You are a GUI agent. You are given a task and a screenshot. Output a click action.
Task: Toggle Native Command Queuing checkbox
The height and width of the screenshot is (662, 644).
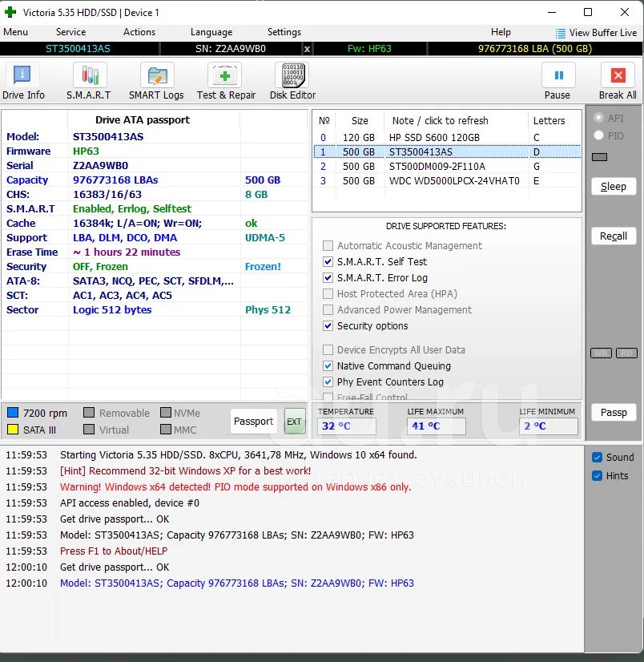[328, 366]
